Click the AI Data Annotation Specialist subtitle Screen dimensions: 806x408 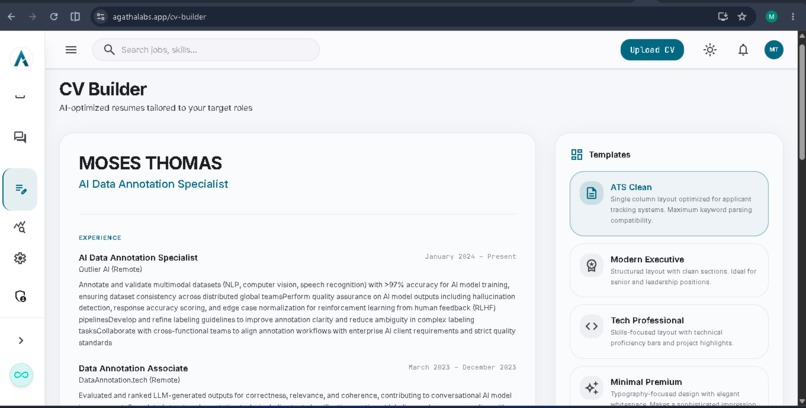click(x=153, y=184)
